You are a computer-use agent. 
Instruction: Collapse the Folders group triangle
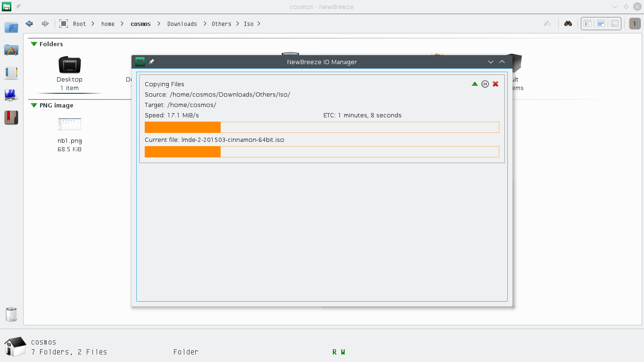coord(34,44)
